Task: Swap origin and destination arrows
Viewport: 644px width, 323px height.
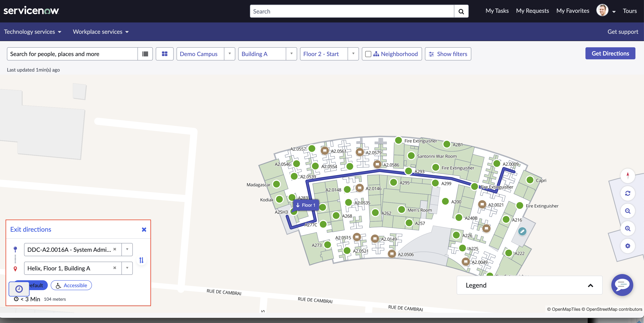Action: (x=141, y=260)
